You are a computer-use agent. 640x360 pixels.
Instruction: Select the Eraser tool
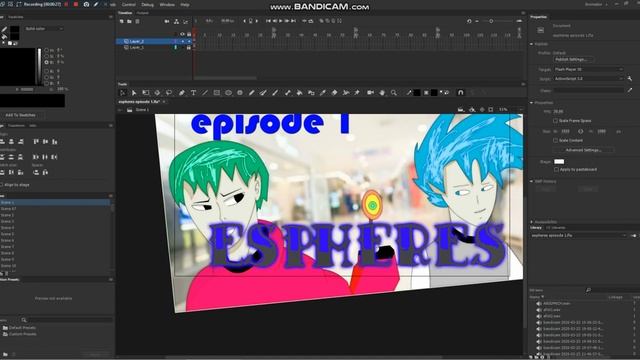(334, 93)
